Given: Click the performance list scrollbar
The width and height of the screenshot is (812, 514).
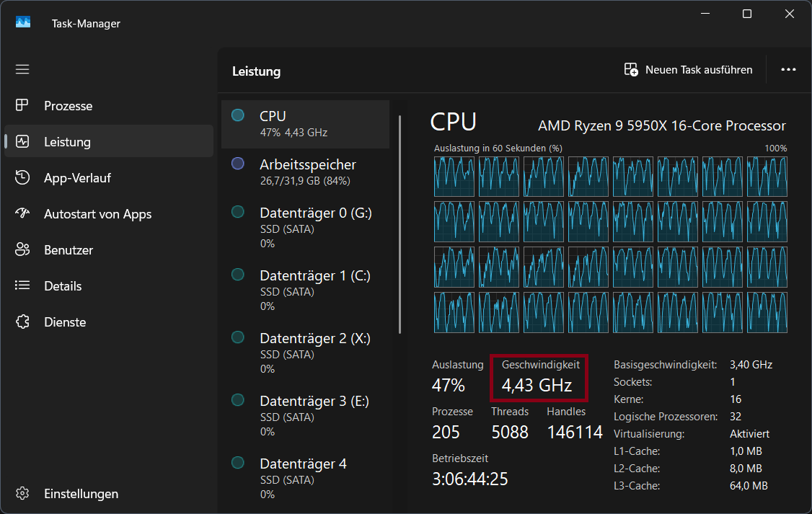Looking at the screenshot, I should (400, 223).
